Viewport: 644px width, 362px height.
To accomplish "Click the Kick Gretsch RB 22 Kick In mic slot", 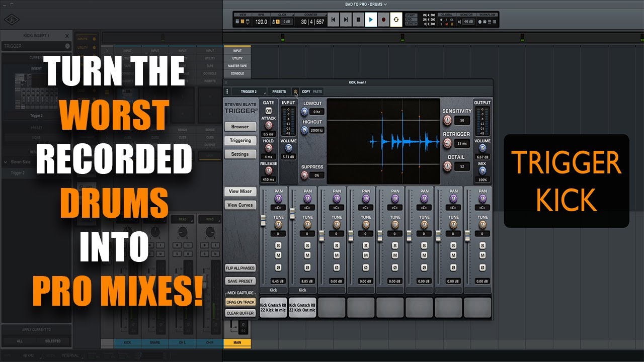I will click(273, 307).
